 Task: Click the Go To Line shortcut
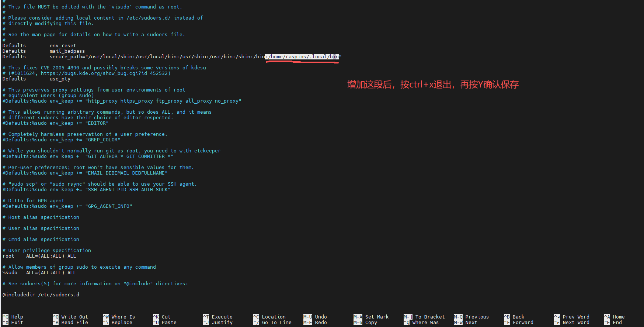tap(276, 322)
